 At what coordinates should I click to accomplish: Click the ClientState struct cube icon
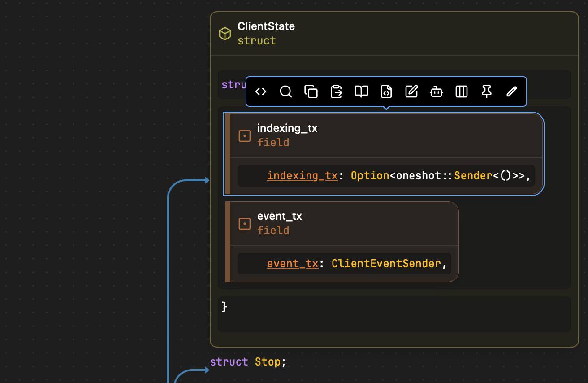click(225, 34)
